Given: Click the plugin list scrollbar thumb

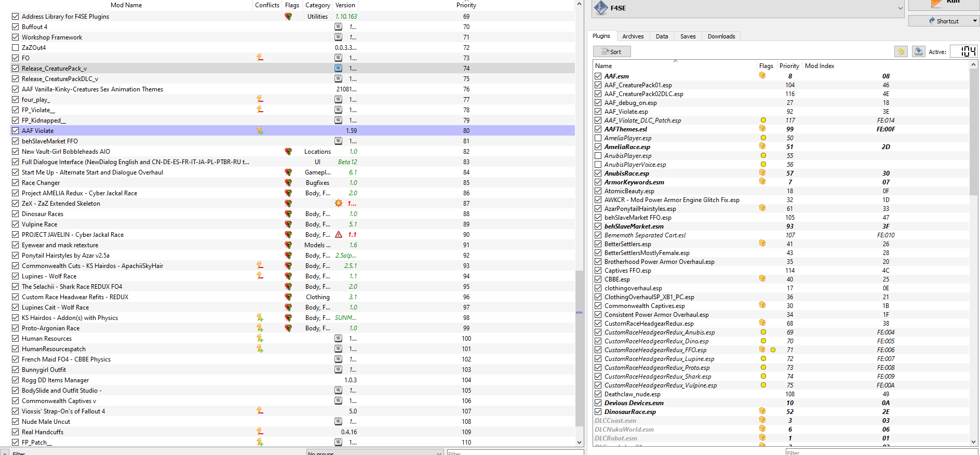Looking at the screenshot, I should point(973,132).
